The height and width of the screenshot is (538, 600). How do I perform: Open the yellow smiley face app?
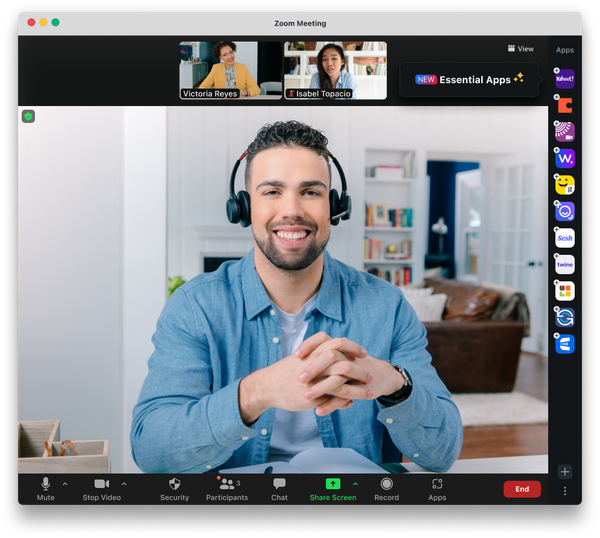(x=565, y=185)
